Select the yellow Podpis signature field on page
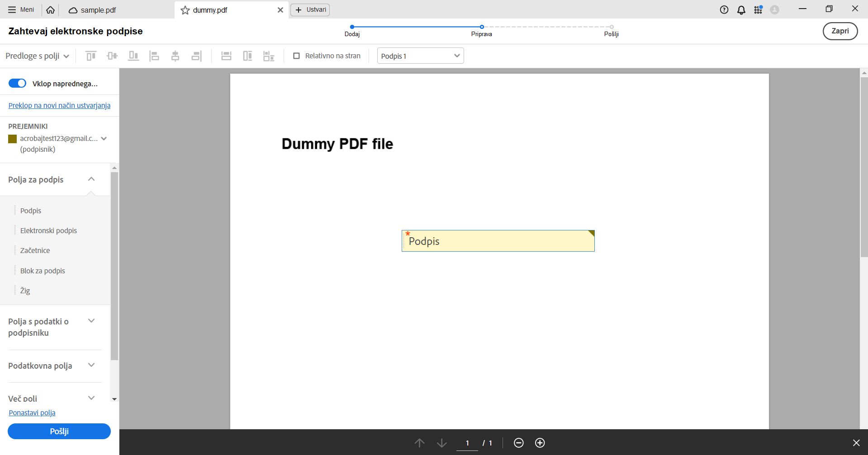 (498, 241)
